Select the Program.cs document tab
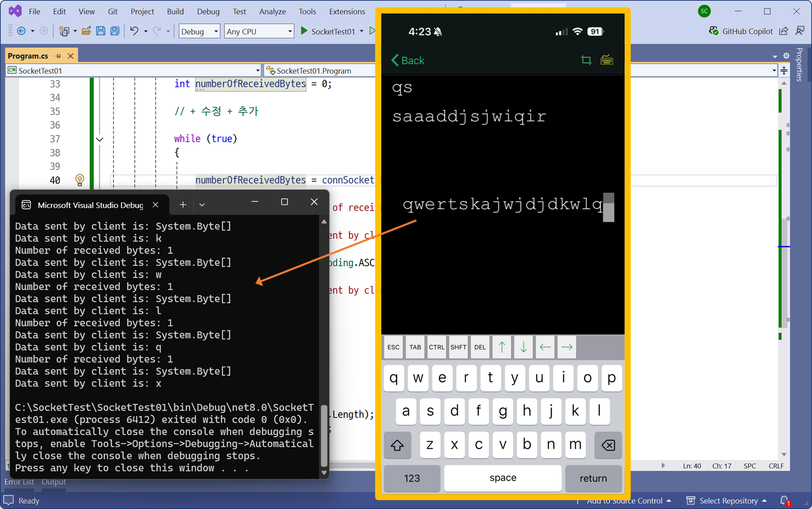812x509 pixels. coord(28,56)
